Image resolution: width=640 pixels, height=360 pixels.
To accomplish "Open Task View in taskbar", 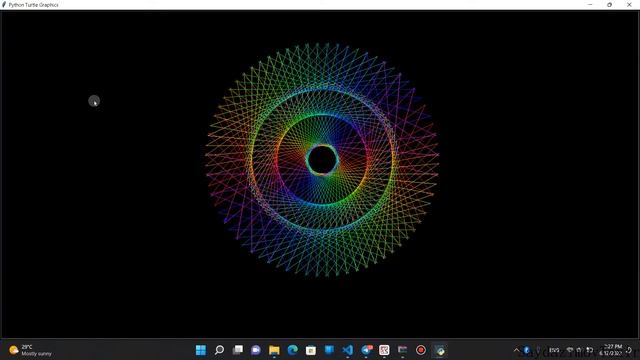I will [238, 350].
